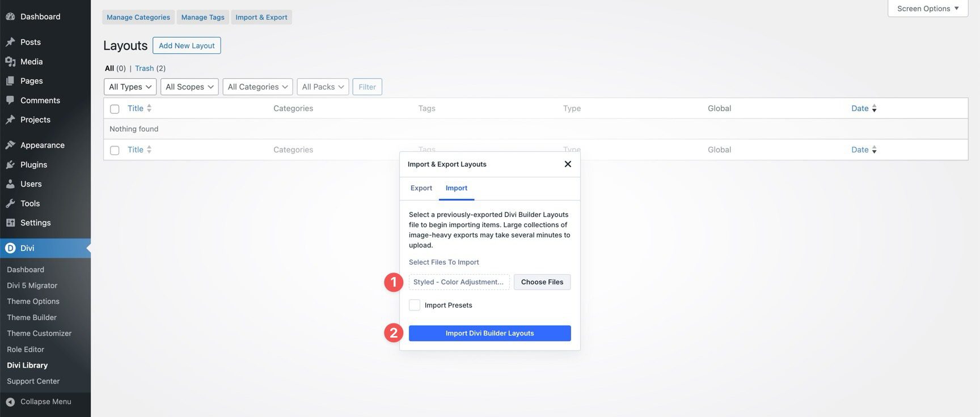Click the 'Nothing found' table row text
980x417 pixels.
click(x=134, y=129)
